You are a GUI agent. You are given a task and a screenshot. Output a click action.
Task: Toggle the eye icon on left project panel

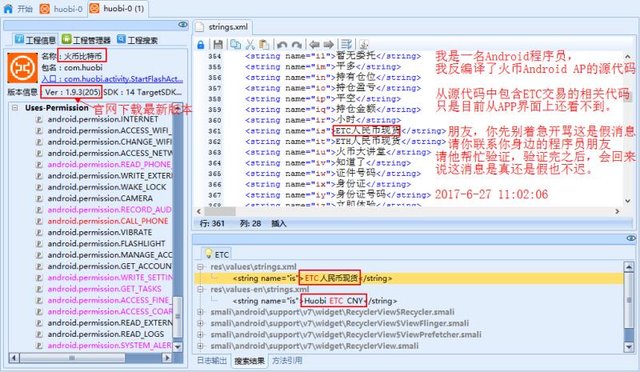[x=182, y=25]
